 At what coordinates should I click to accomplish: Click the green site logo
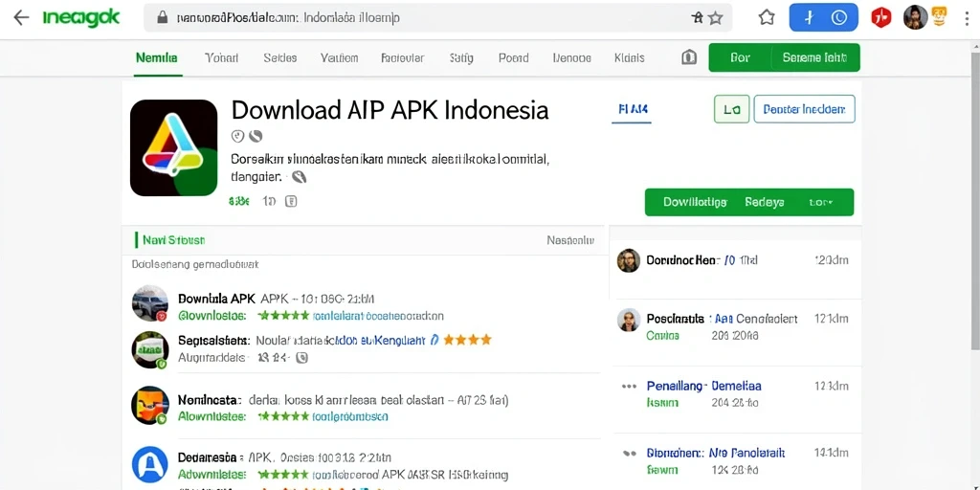[x=81, y=19]
